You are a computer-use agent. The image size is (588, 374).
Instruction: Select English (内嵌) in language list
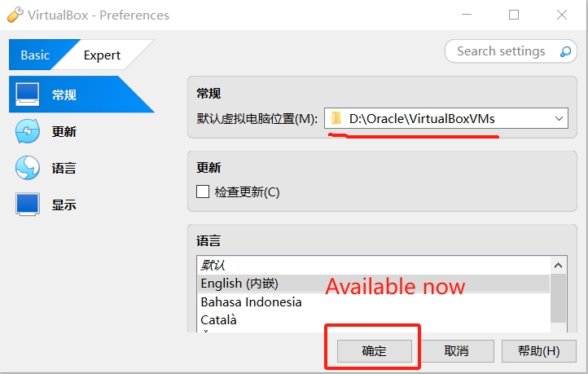pyautogui.click(x=373, y=284)
